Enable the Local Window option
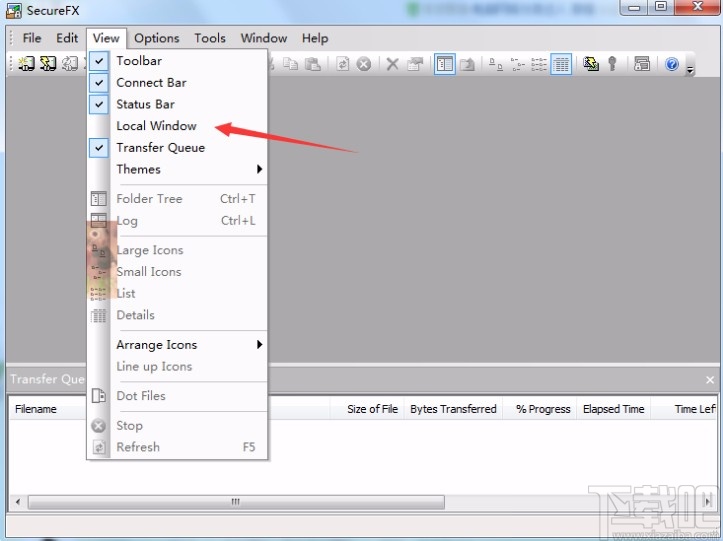This screenshot has width=723, height=541. pos(156,126)
